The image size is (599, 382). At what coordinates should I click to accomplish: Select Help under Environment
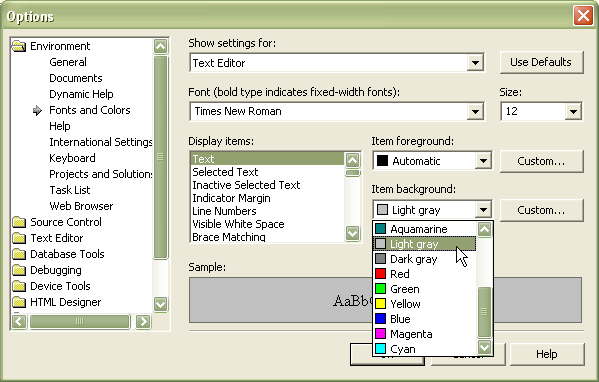point(60,126)
